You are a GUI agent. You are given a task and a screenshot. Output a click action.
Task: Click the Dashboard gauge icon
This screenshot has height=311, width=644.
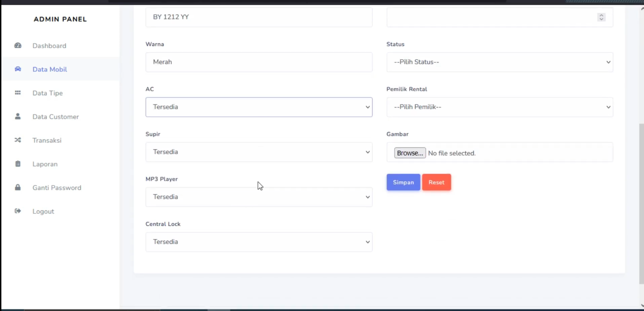[x=18, y=46]
